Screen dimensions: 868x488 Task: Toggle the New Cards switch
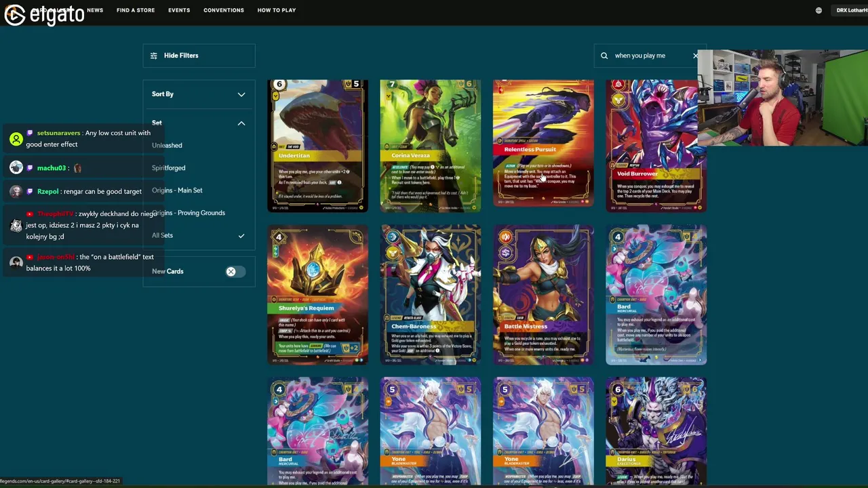[x=235, y=272]
